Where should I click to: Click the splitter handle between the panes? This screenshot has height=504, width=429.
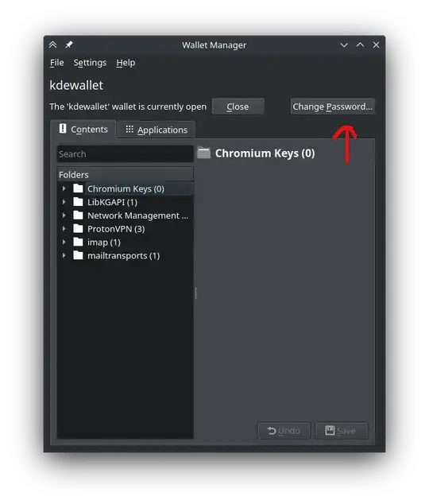pos(195,293)
